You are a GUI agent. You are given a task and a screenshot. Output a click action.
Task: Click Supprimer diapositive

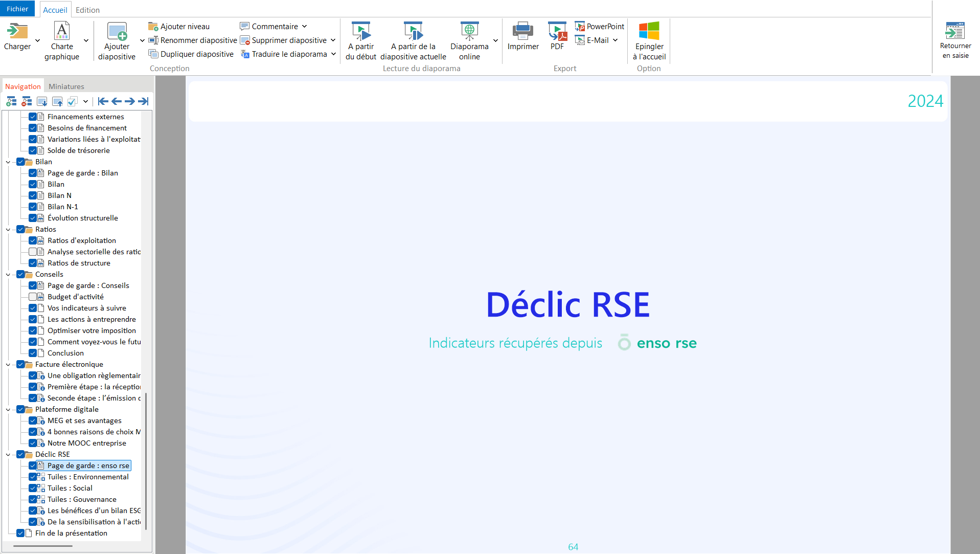(x=283, y=40)
